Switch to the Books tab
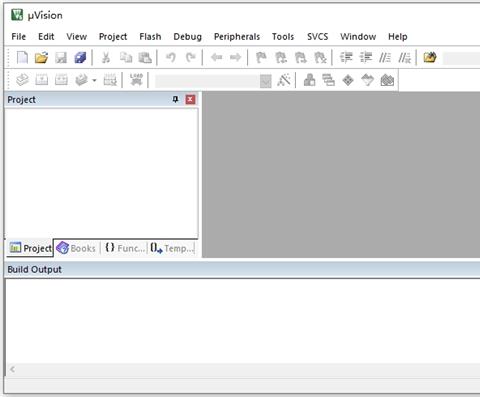The width and height of the screenshot is (480, 397). coord(76,248)
